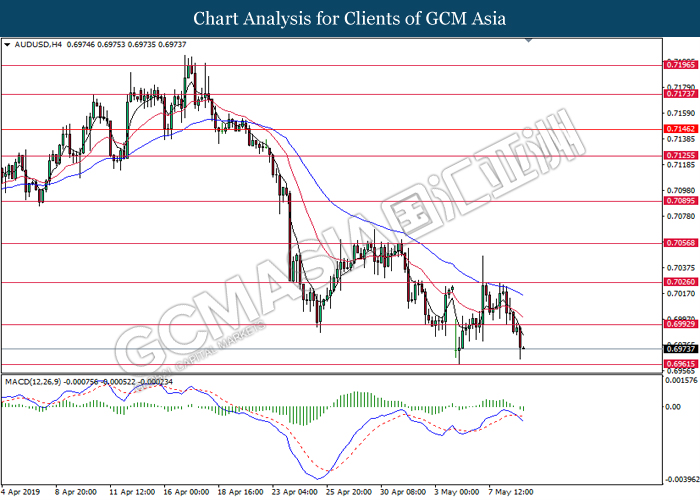This screenshot has width=700, height=500.
Task: Click the 0.69929 price level tag
Action: pyautogui.click(x=680, y=324)
